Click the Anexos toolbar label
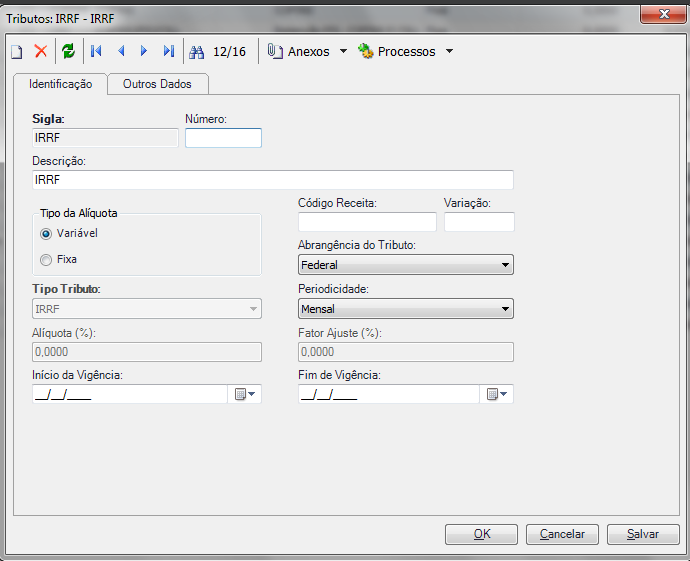690x561 pixels. click(308, 51)
